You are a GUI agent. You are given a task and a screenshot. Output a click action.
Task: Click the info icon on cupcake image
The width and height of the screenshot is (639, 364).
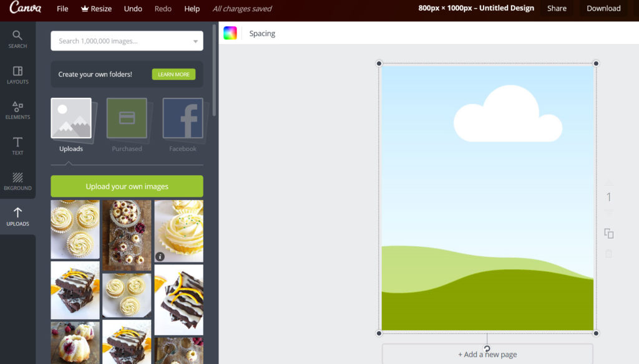coord(160,257)
